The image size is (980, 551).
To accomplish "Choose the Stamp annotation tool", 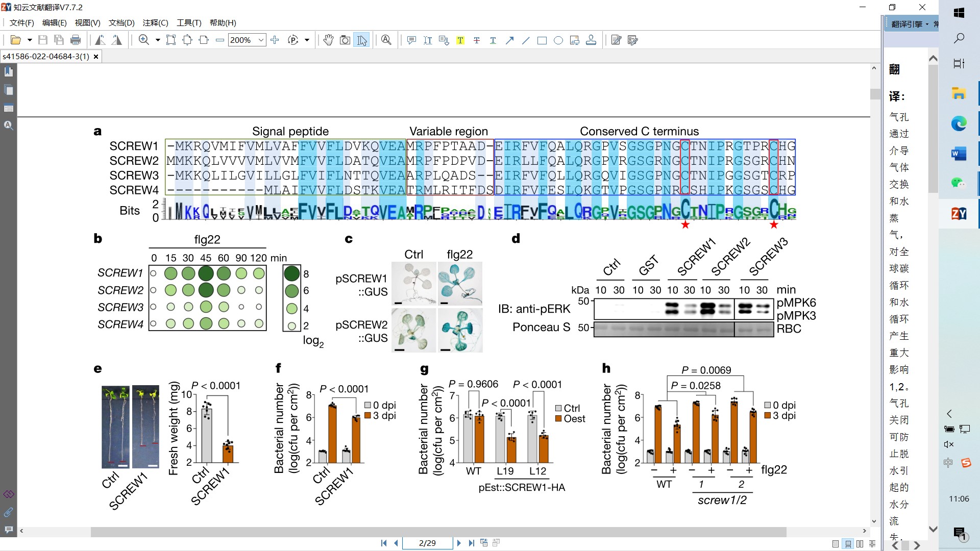I will point(591,40).
